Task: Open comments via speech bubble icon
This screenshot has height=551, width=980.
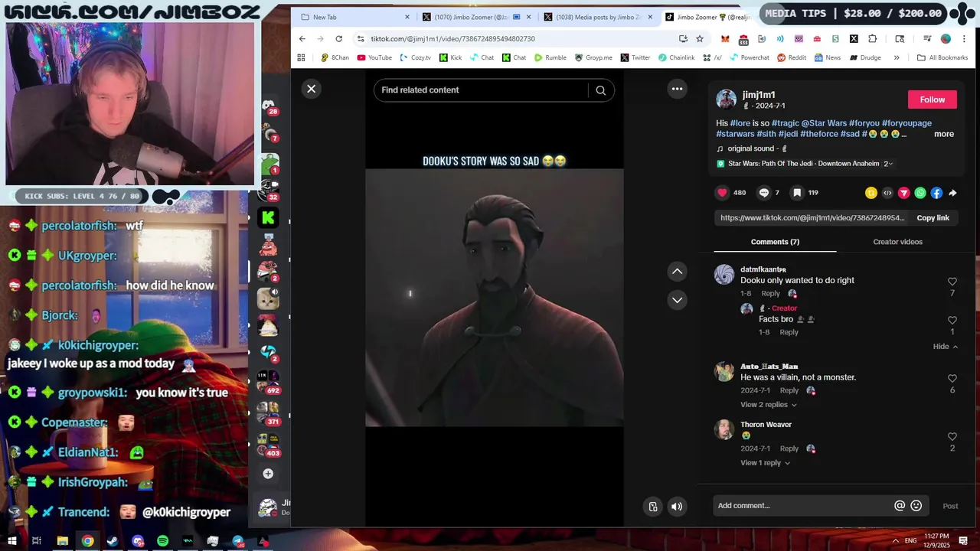Action: (763, 193)
